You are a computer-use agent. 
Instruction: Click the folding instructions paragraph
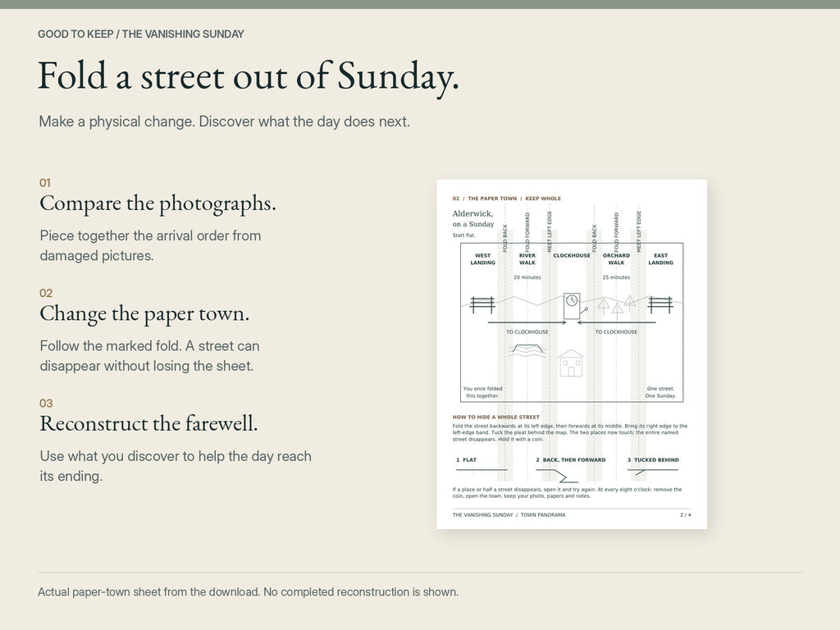[x=570, y=432]
